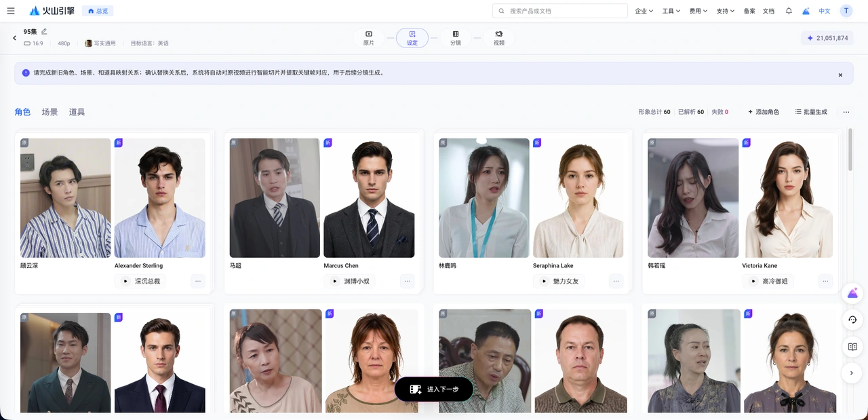This screenshot has width=868, height=420.
Task: Open 林鹿鸣 original character thumbnail
Action: pyautogui.click(x=484, y=198)
